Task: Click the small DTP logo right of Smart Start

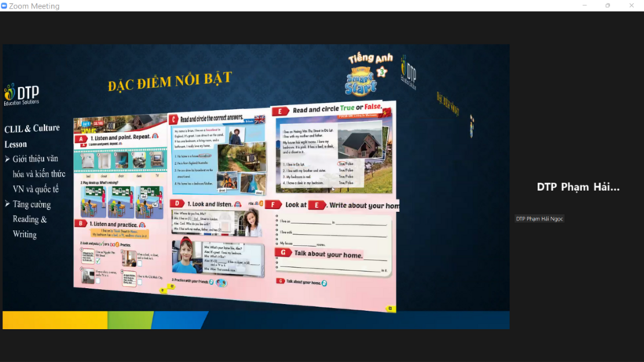Action: click(408, 72)
